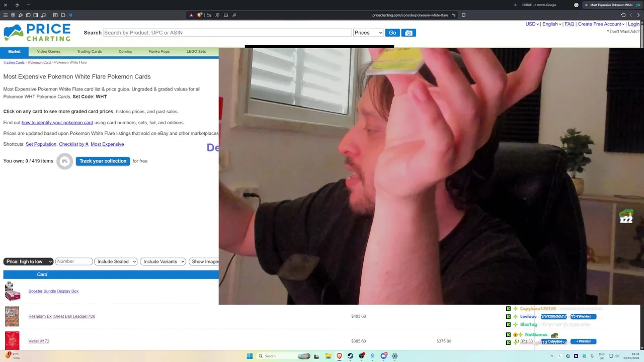This screenshot has width=644, height=362.
Task: Expand the Create Free Account dropdown arrow
Action: 623,24
